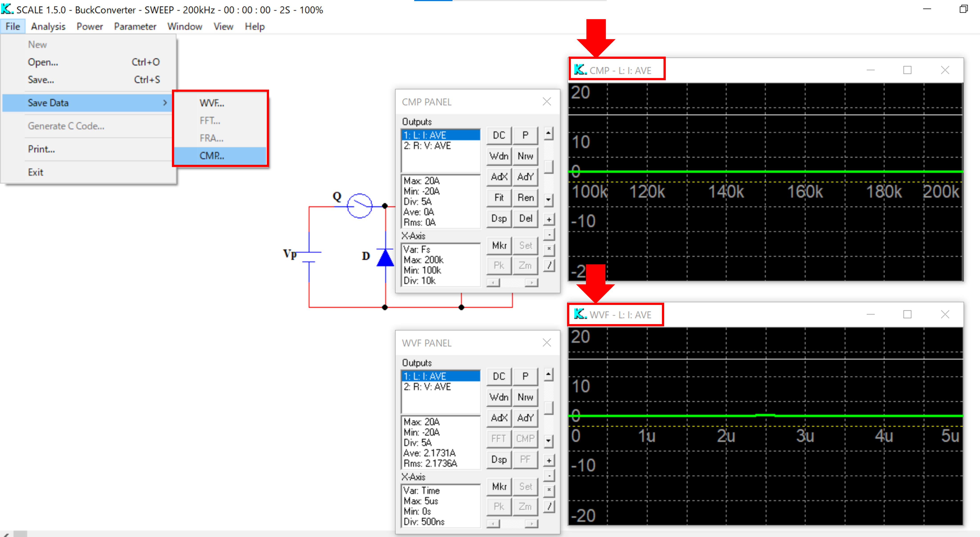Click horizontal scroll right arrow in CMP PANEL
The height and width of the screenshot is (537, 980).
[x=531, y=282]
